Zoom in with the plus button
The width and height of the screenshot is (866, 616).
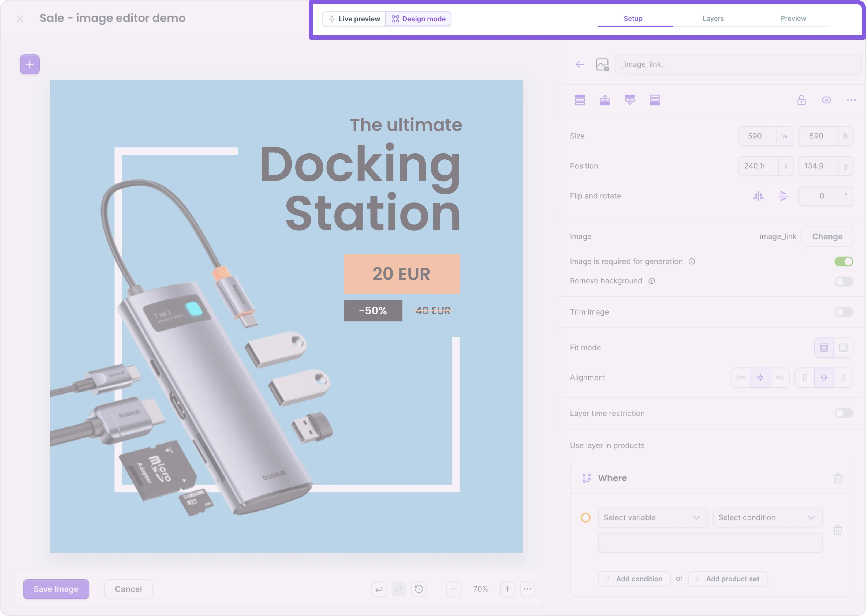point(507,589)
